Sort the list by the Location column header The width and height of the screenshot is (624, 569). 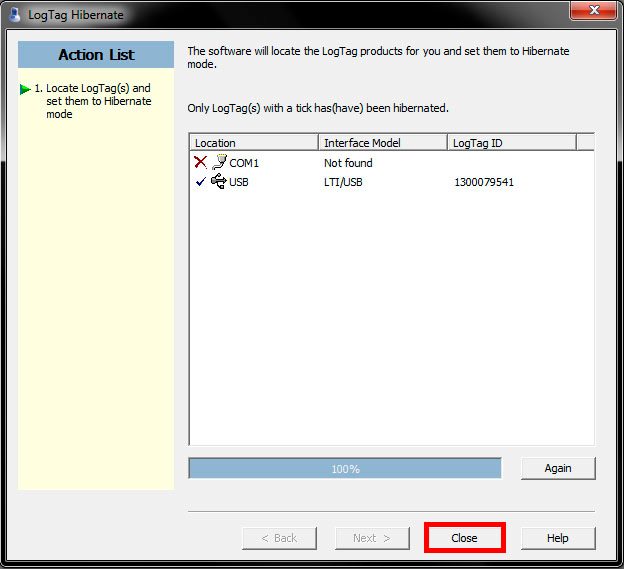click(253, 143)
